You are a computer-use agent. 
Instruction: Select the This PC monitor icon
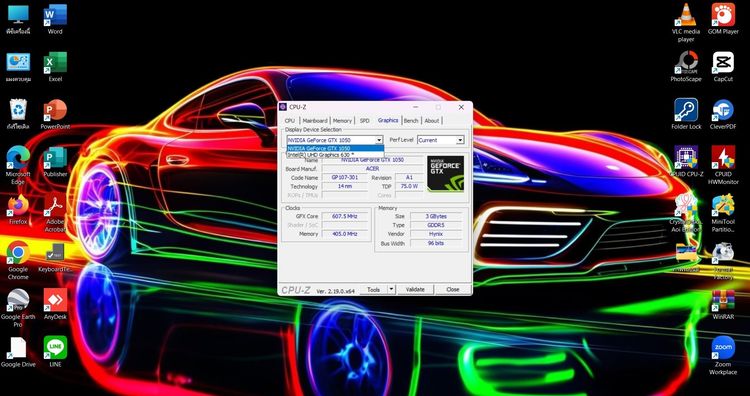18,19
